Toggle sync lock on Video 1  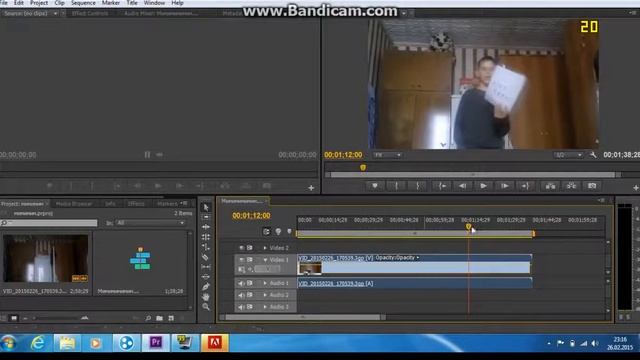pos(250,260)
